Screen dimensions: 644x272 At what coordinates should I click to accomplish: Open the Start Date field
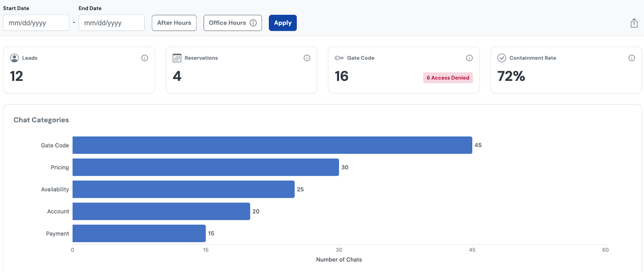(36, 23)
